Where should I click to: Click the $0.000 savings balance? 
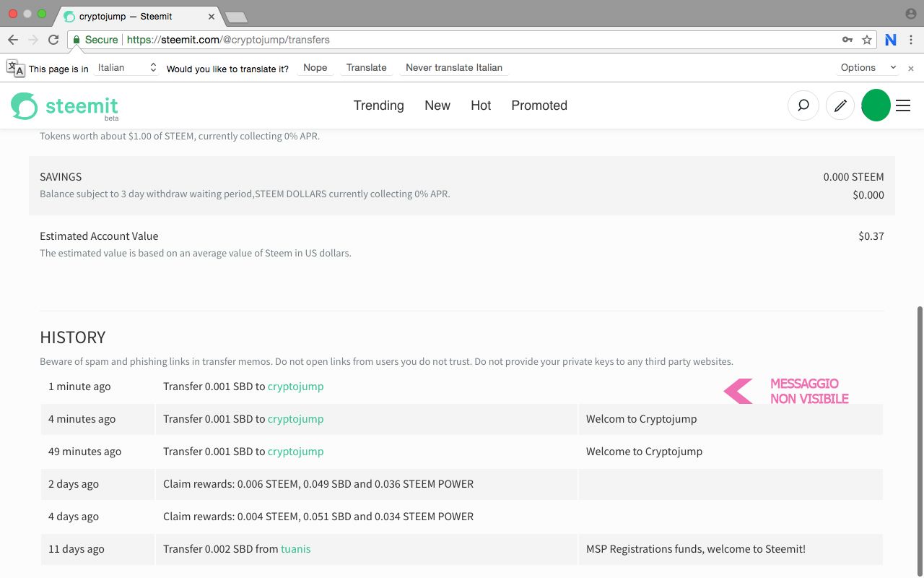868,194
